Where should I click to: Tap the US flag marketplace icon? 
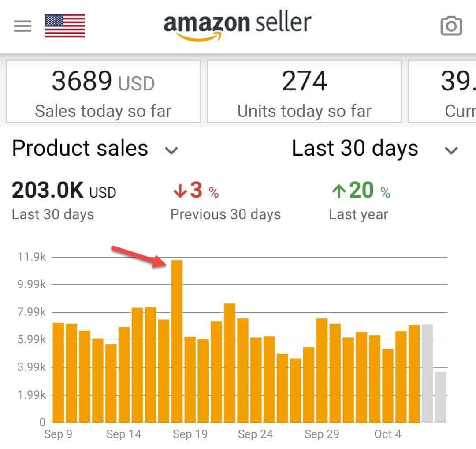pos(65,26)
